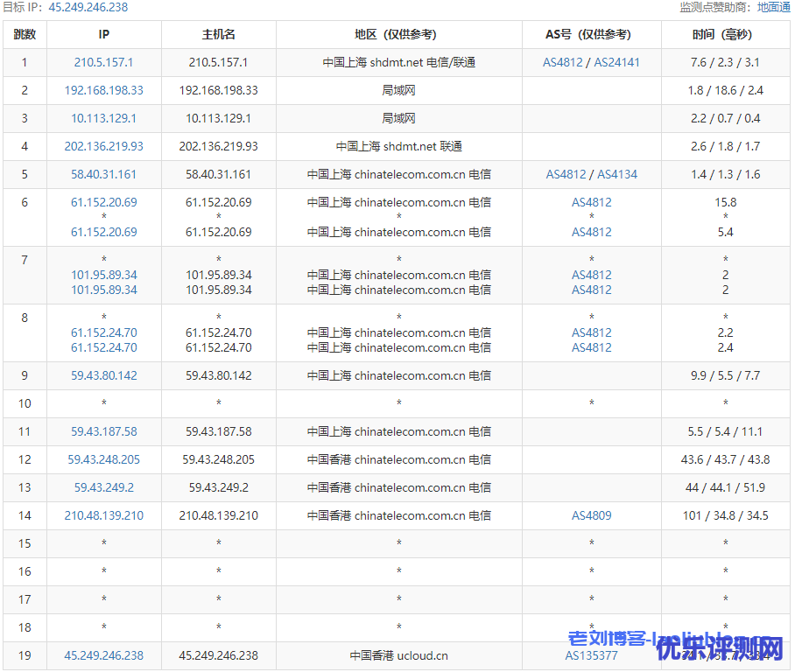Open IP link 59.43.80.142 in hop 9
This screenshot has width=795, height=672.
pyautogui.click(x=104, y=376)
